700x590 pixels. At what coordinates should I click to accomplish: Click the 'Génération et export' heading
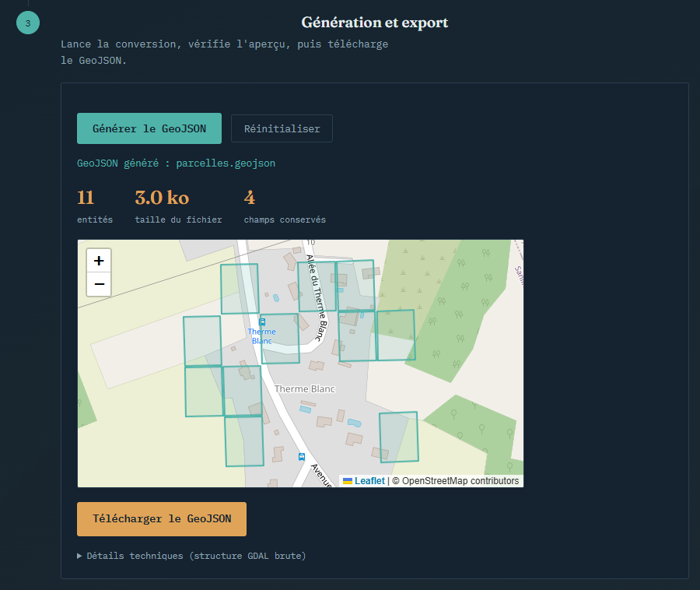click(x=375, y=23)
